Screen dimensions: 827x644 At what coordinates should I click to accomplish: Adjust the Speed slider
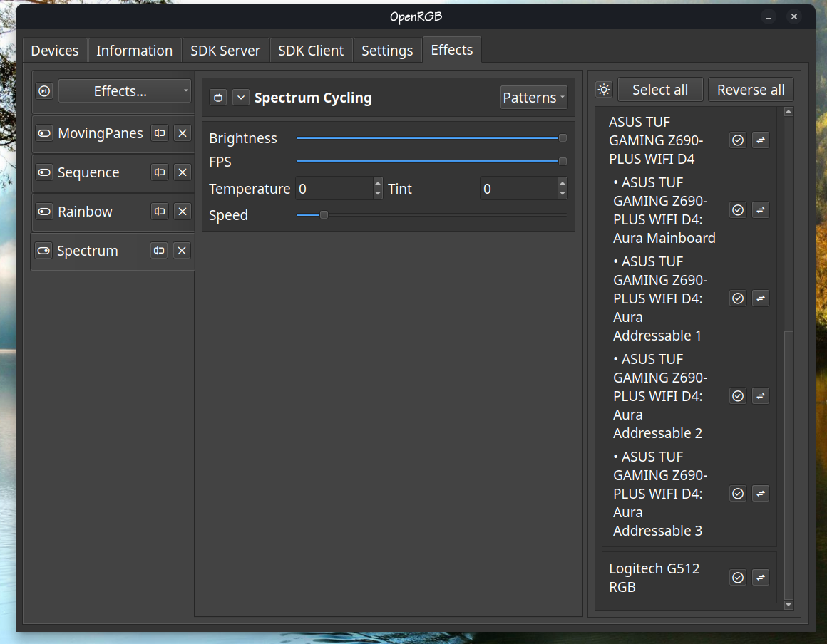431,215
